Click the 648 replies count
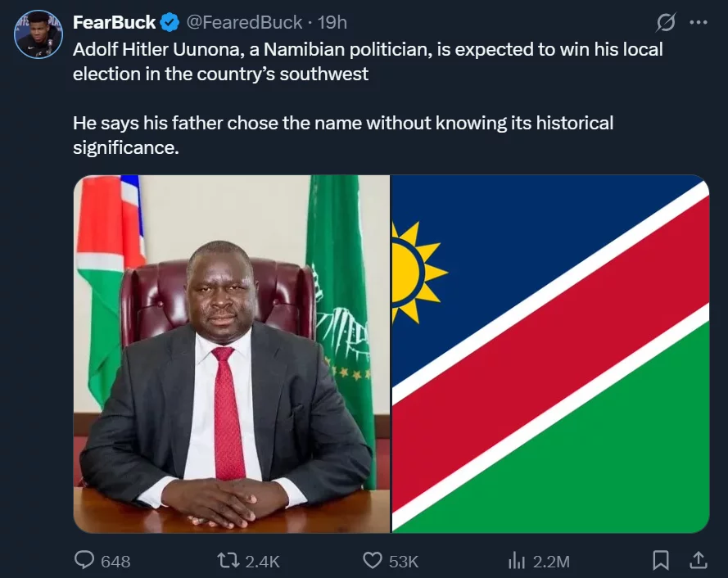 [115, 561]
